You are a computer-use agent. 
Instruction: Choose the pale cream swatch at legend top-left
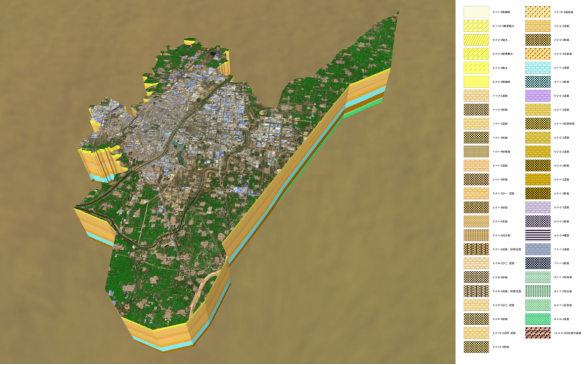click(476, 12)
